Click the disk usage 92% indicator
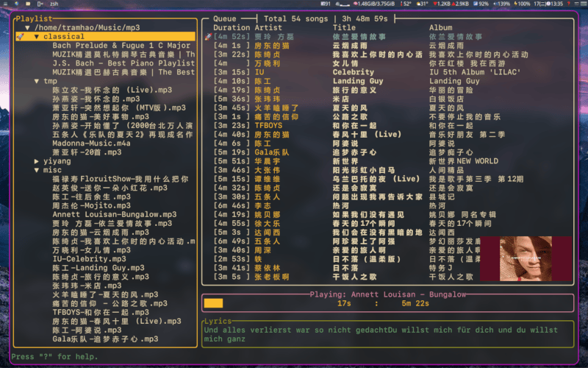 [481, 4]
